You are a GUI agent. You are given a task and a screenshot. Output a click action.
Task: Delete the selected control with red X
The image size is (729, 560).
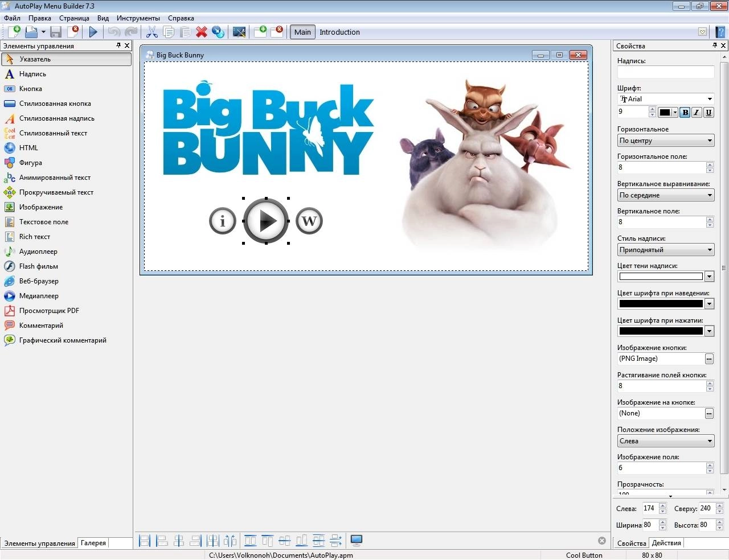(x=202, y=32)
